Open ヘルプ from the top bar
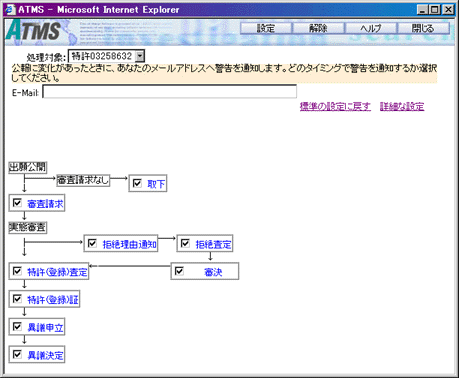 371,28
